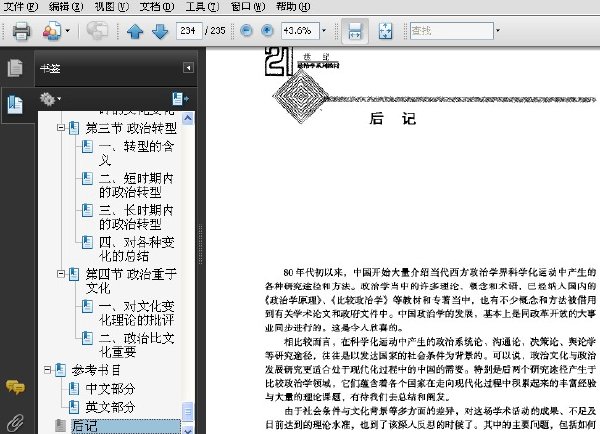Click the zoom percentage field 43.6%
The height and width of the screenshot is (434, 600).
tap(300, 31)
